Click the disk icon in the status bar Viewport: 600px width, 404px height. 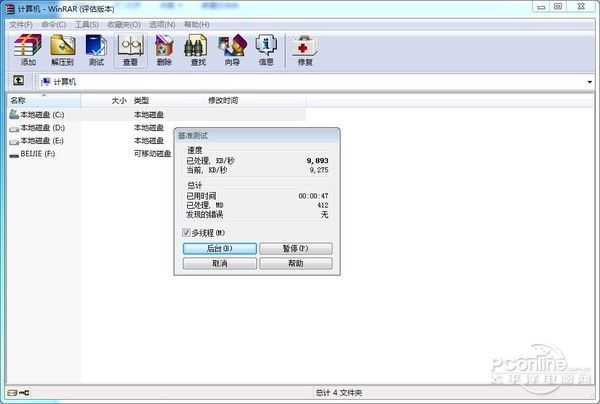tap(12, 393)
